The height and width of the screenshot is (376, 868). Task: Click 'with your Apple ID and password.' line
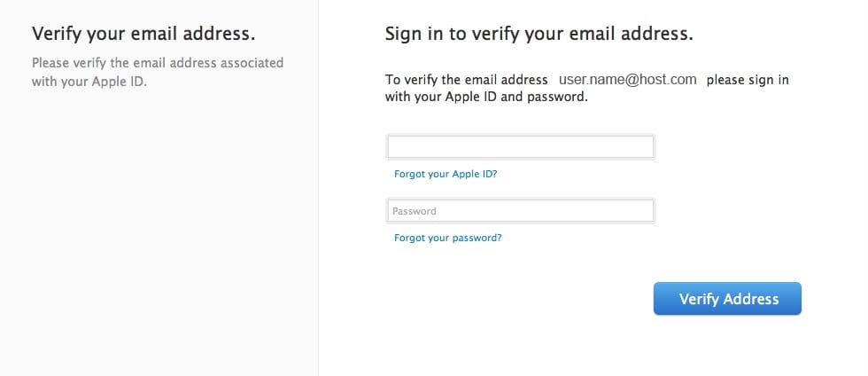click(486, 97)
